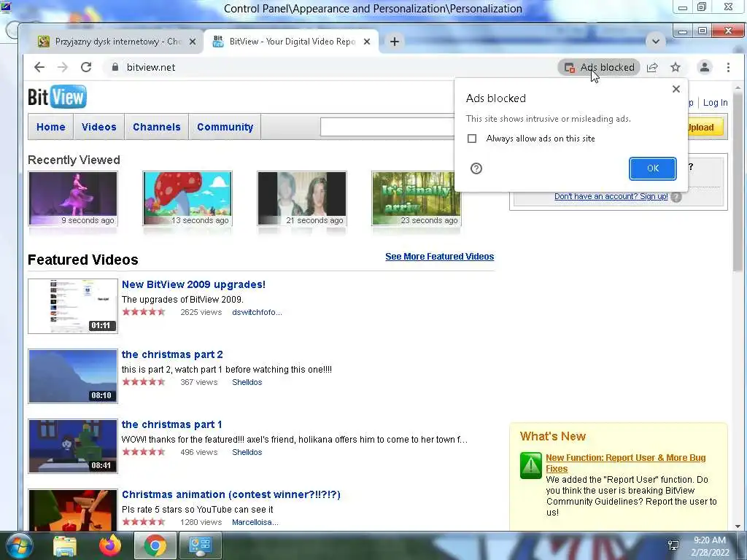The image size is (747, 560).
Task: Open New Function: Report User & More Bug Fixes
Action: click(x=625, y=463)
